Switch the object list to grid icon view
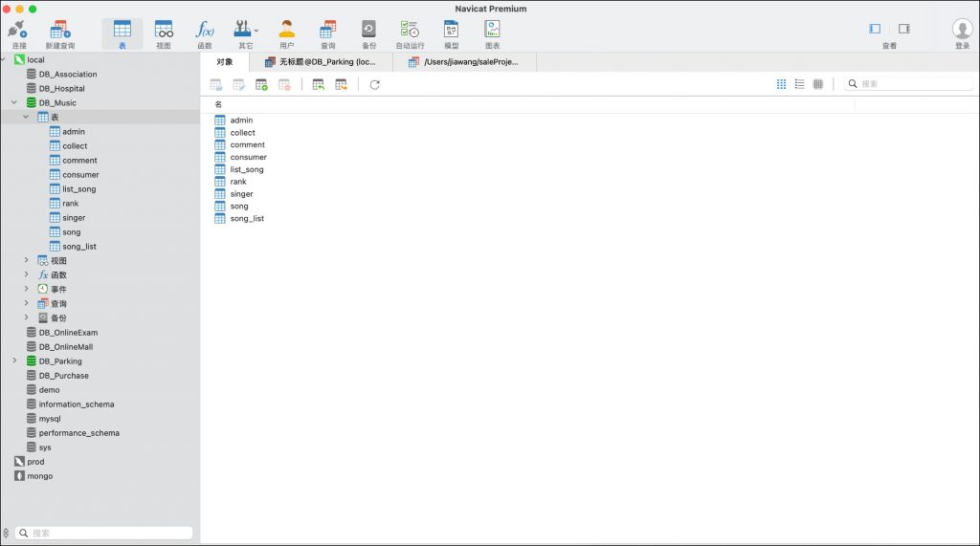Screen dimensions: 980x546 click(781, 84)
